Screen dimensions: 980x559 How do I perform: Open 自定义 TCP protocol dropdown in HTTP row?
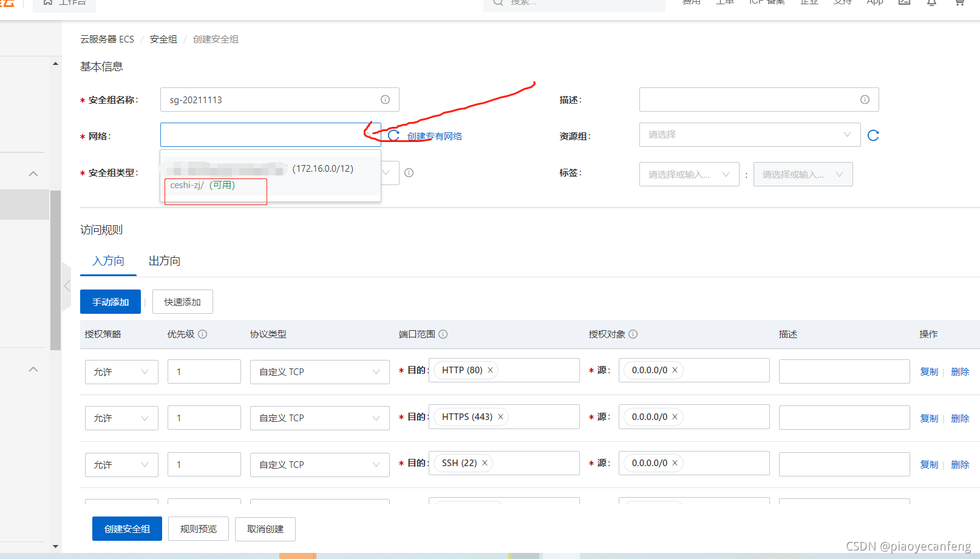click(x=320, y=372)
